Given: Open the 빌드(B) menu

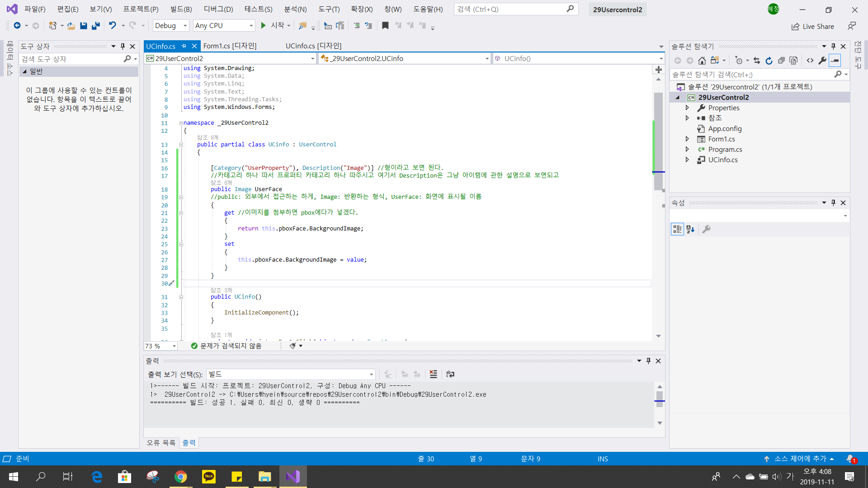Looking at the screenshot, I should pyautogui.click(x=181, y=9).
